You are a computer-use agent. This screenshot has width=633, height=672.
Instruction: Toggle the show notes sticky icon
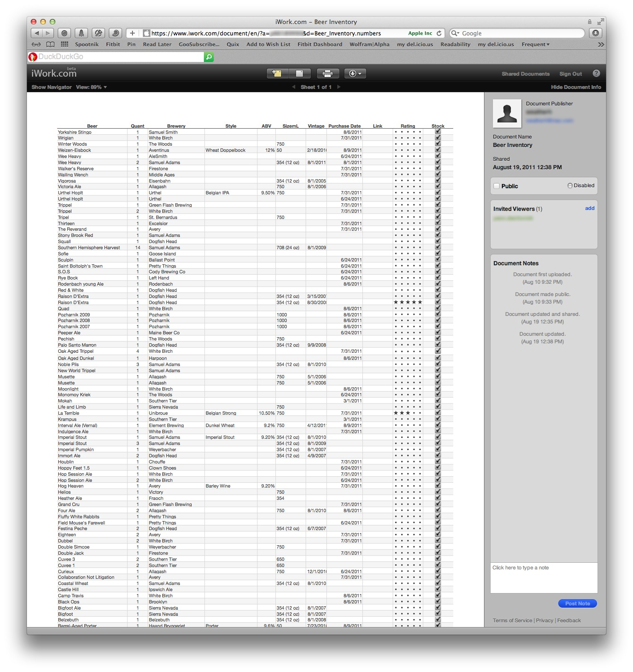pyautogui.click(x=299, y=73)
